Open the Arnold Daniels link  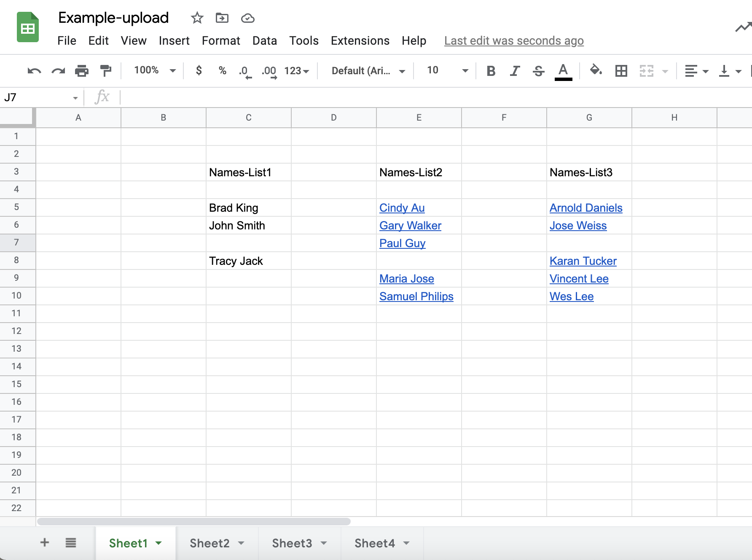pyautogui.click(x=586, y=208)
